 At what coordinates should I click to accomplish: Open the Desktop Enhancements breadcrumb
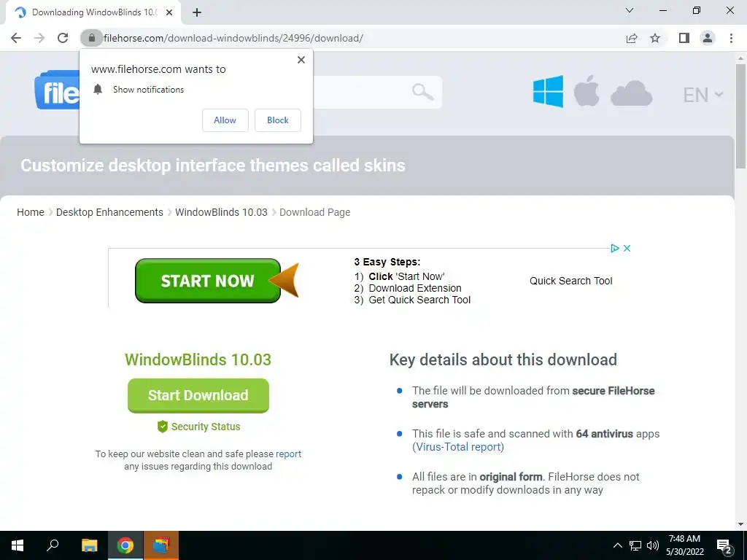109,212
